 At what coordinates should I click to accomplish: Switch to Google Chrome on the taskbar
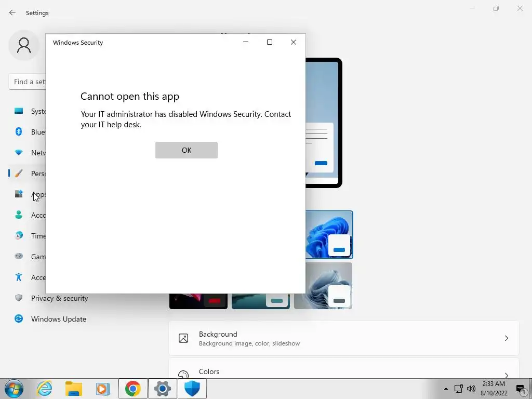[x=132, y=389]
